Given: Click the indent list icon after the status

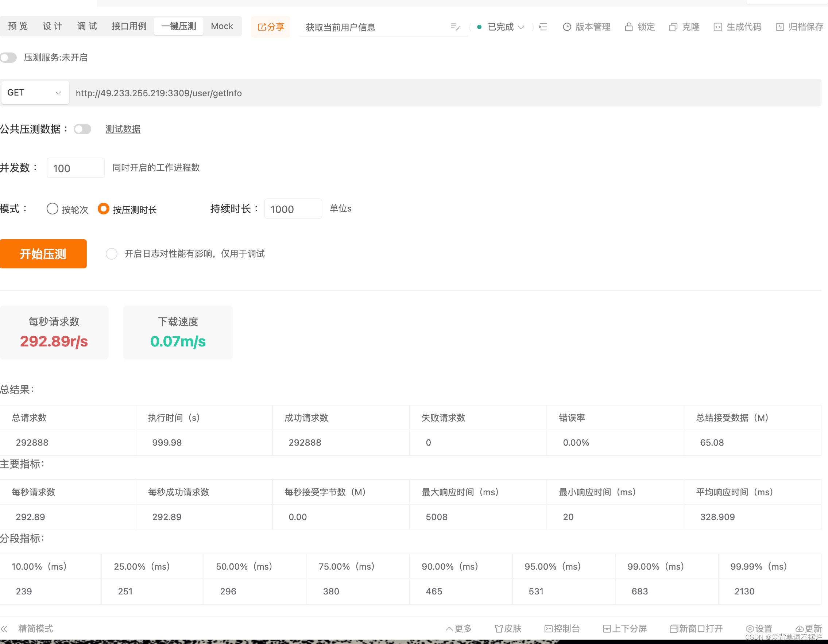Looking at the screenshot, I should (543, 27).
